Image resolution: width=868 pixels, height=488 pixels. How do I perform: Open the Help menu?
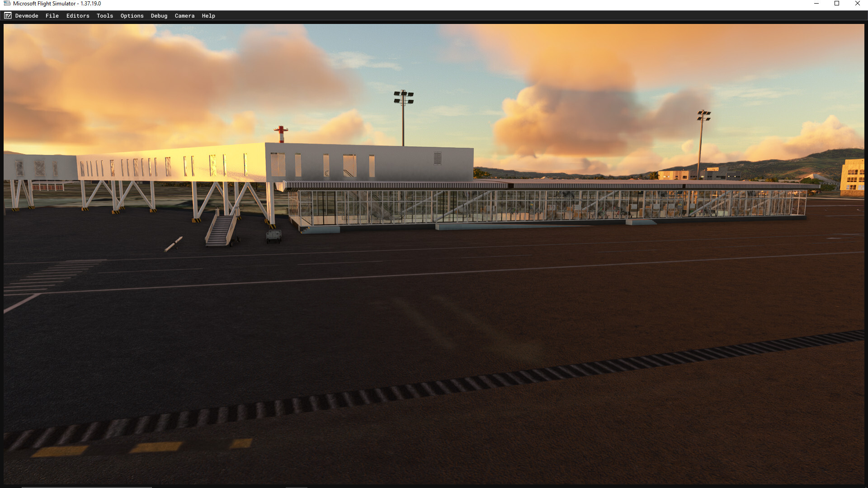click(208, 15)
